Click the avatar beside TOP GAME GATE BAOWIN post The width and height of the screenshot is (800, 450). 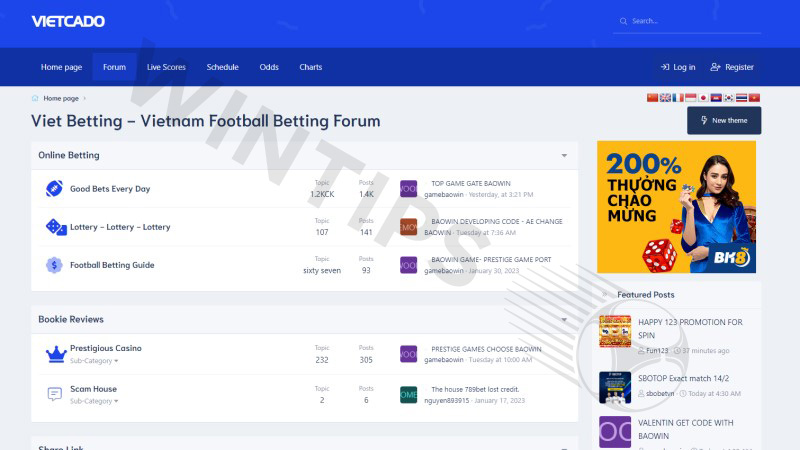[408, 189]
